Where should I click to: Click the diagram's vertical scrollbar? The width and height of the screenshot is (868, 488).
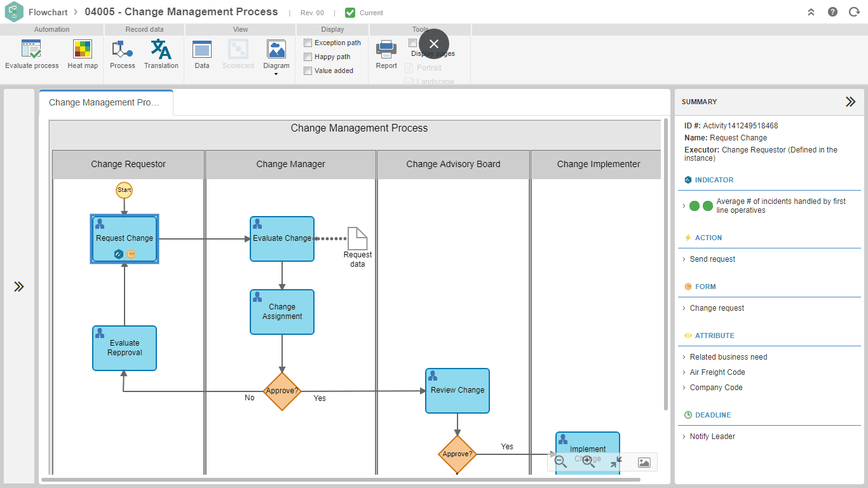coord(665,264)
